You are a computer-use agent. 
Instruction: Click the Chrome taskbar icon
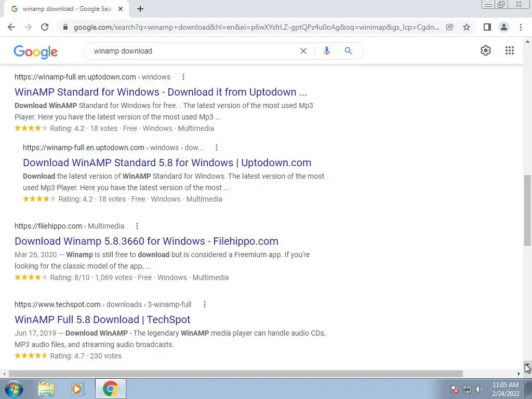(x=110, y=389)
